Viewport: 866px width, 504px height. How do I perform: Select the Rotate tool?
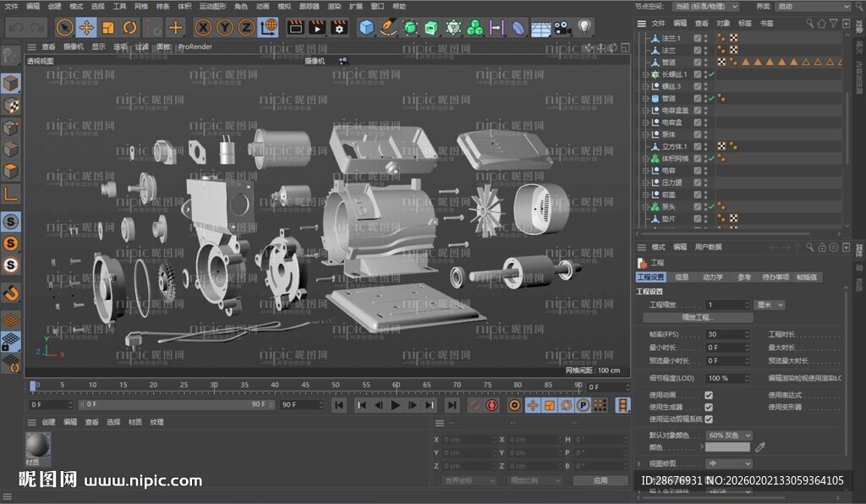click(x=129, y=27)
